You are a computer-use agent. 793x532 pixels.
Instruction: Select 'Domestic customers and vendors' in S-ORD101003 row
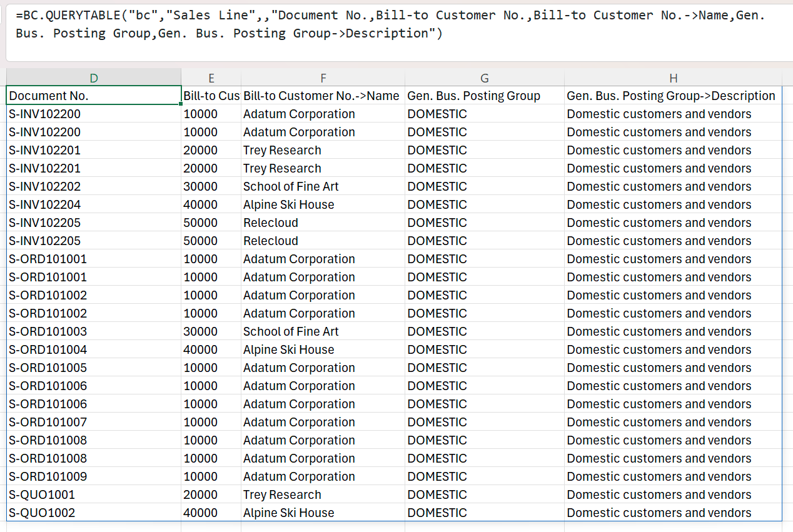(x=673, y=331)
